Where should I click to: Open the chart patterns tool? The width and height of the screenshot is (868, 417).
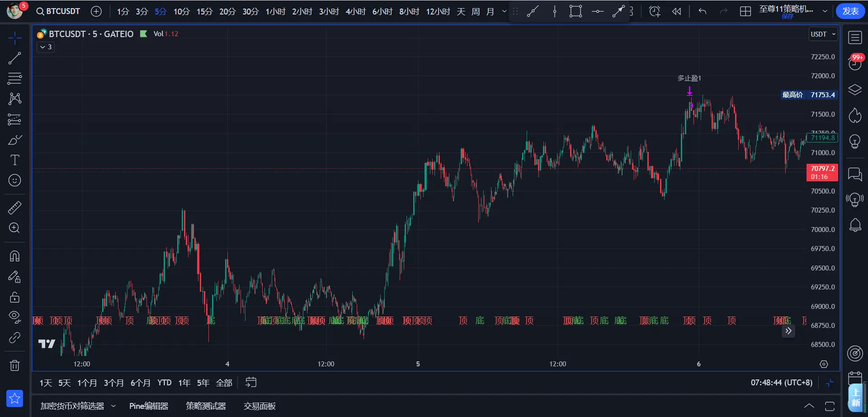[14, 99]
